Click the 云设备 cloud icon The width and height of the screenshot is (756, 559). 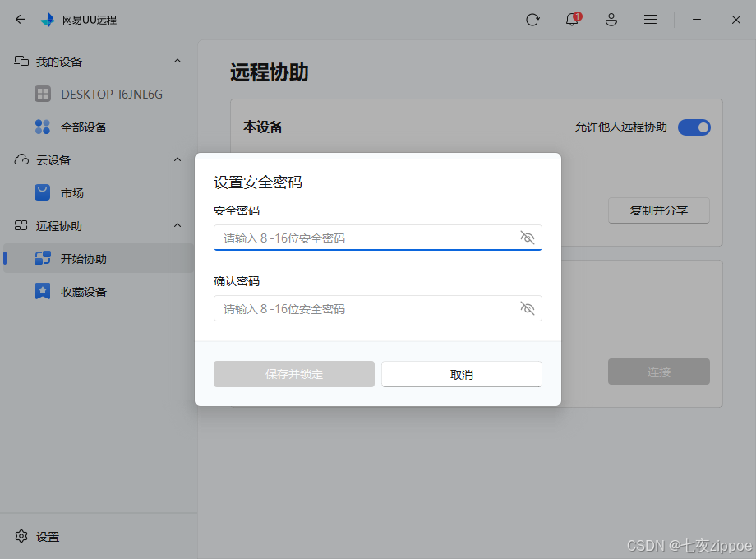tap(21, 159)
